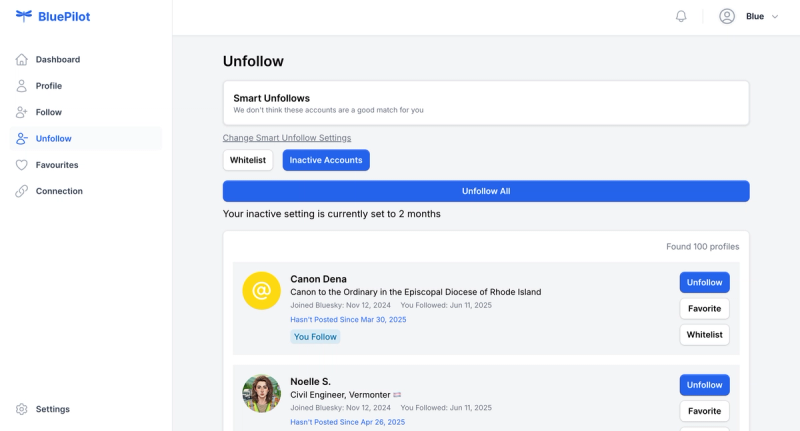The width and height of the screenshot is (800, 431).
Task: Click the You Follow badge on Canon Dena
Action: coord(315,337)
